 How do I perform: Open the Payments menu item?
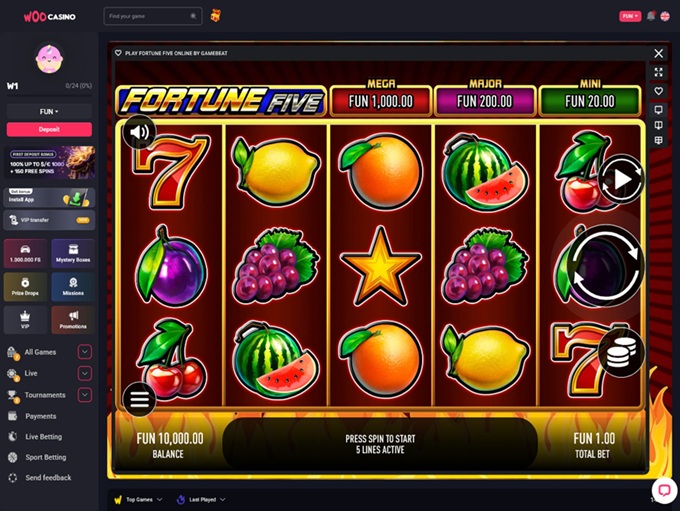click(x=40, y=416)
